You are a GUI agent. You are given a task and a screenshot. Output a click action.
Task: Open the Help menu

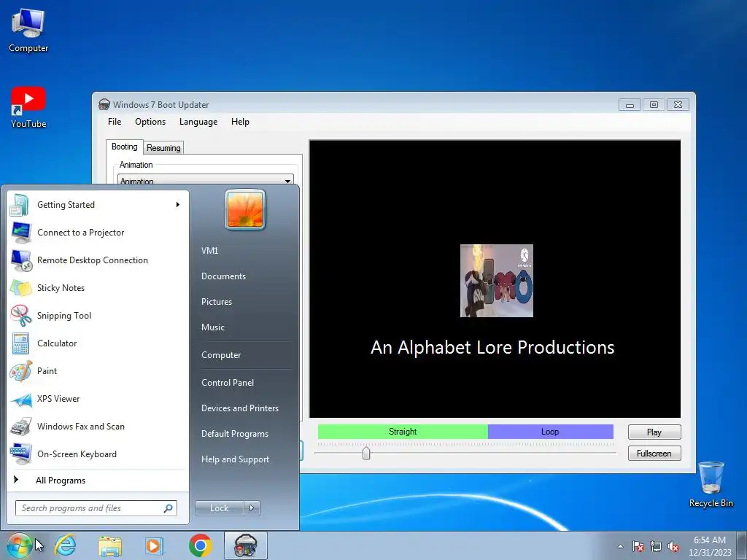point(240,122)
